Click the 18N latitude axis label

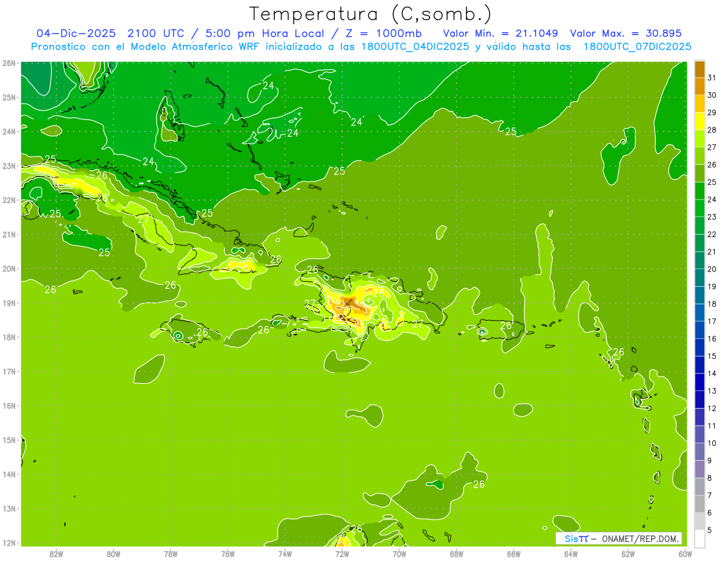(9, 337)
